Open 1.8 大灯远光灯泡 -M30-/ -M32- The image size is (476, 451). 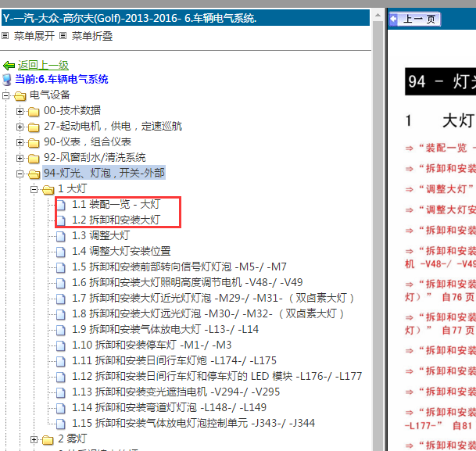pyautogui.click(x=208, y=313)
